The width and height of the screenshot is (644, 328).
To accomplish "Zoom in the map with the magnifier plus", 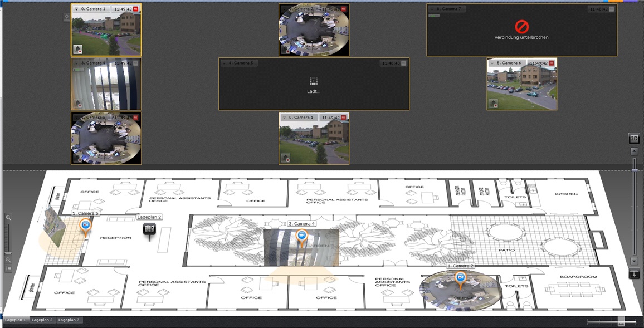I will pyautogui.click(x=8, y=218).
